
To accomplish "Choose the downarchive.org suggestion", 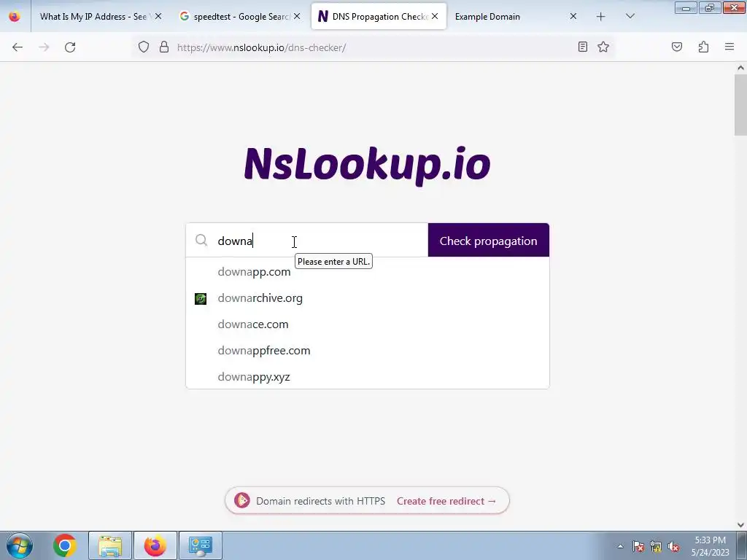I will [x=368, y=298].
